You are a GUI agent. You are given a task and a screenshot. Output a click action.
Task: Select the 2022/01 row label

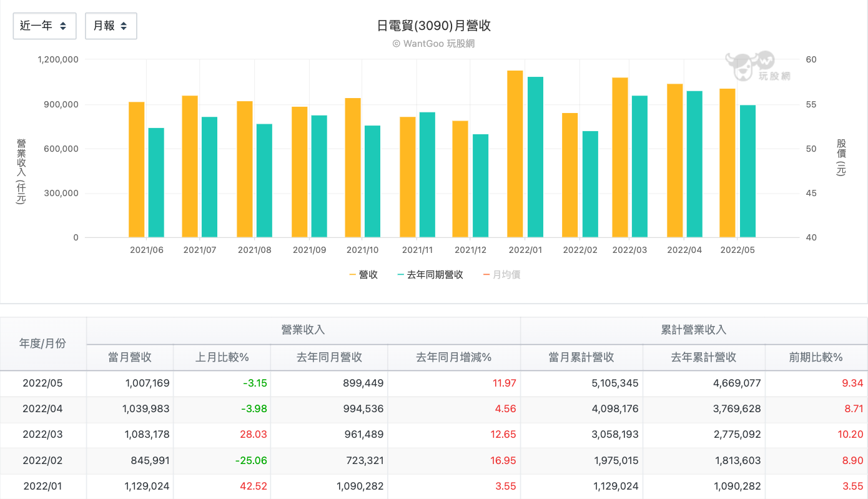[x=43, y=487]
